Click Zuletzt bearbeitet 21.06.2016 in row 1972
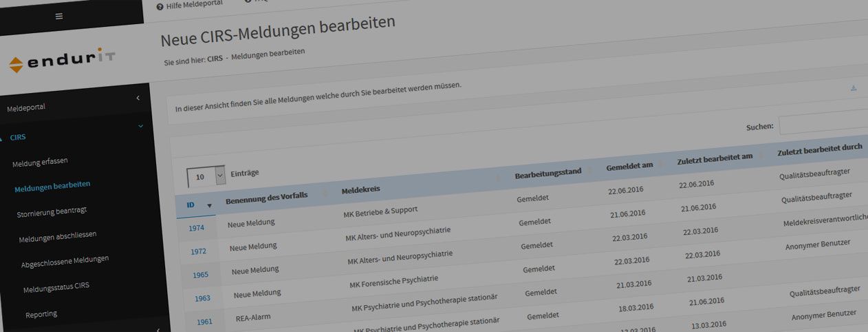 tap(699, 208)
